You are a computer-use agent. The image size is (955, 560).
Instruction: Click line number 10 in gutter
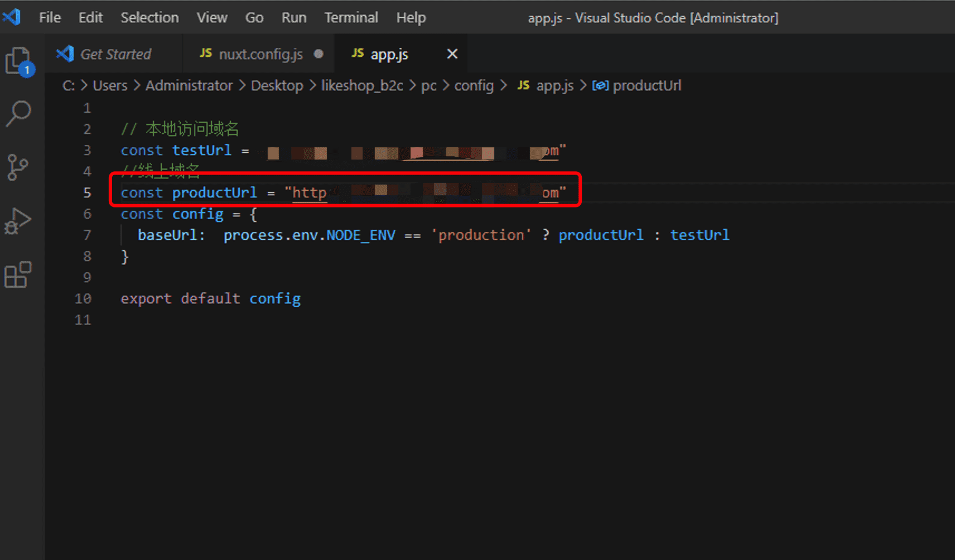coord(83,299)
